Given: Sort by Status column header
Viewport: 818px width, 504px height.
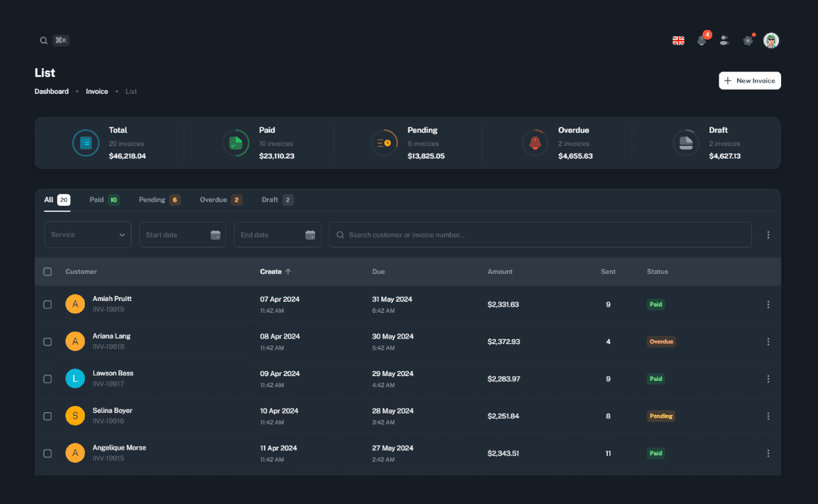Looking at the screenshot, I should 657,272.
